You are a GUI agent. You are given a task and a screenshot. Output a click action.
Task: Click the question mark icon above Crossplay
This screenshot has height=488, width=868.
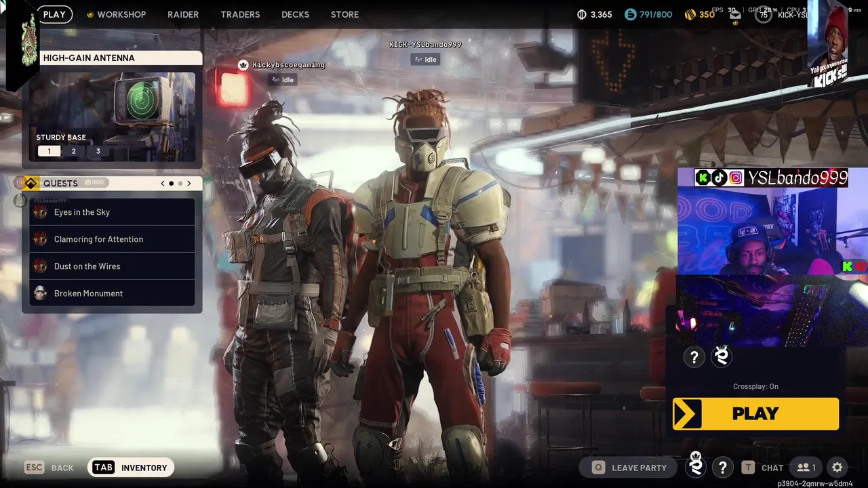pos(694,357)
